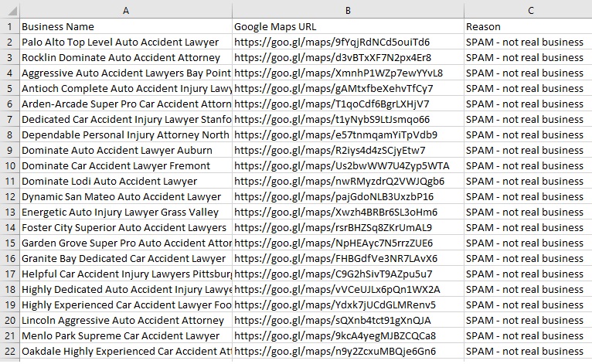
Task: Select cell Palo Alto Top Level Auto Accident Lawyer
Action: pyautogui.click(x=126, y=42)
